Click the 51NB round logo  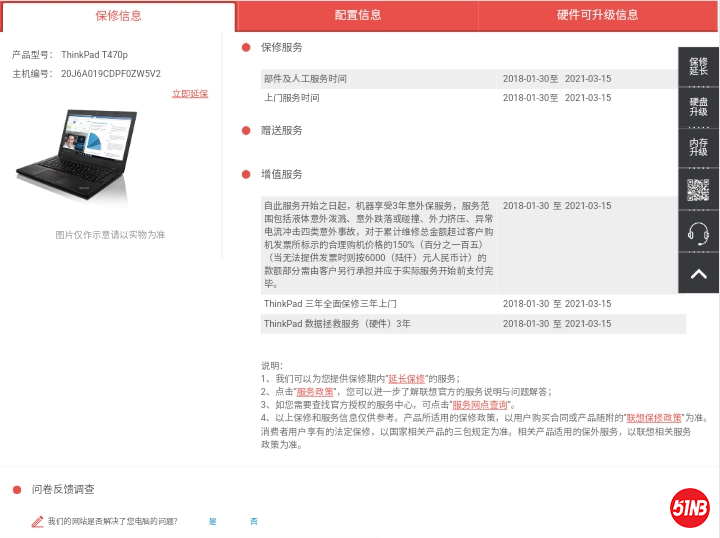coord(690,508)
